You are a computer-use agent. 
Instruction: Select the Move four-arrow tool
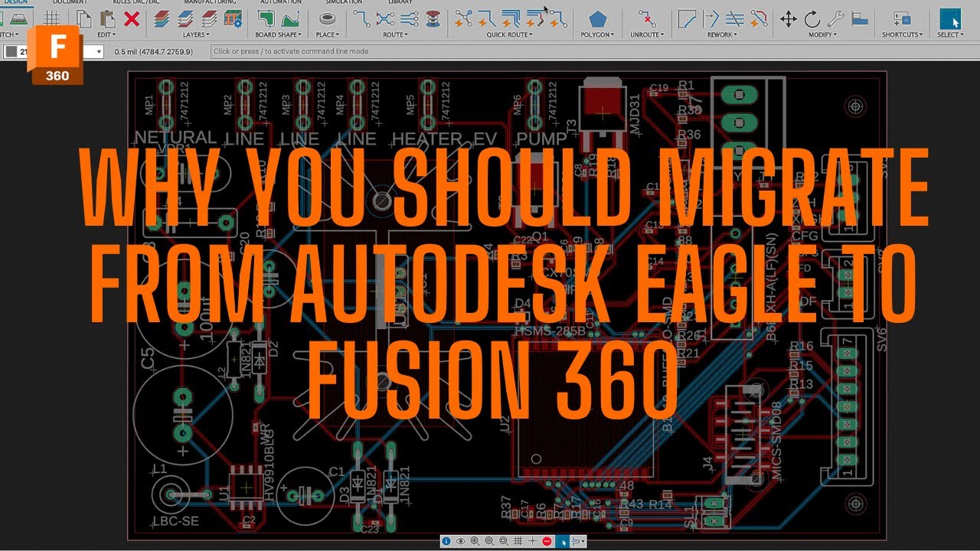coord(788,19)
